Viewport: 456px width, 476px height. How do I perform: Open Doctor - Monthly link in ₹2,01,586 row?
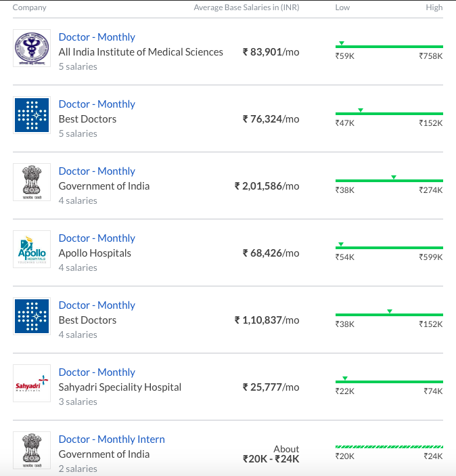coord(97,171)
